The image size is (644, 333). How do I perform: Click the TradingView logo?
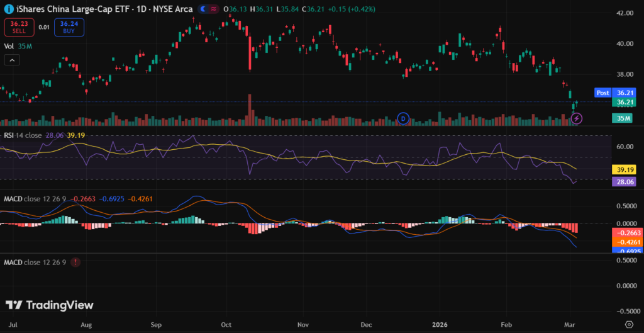tap(50, 305)
